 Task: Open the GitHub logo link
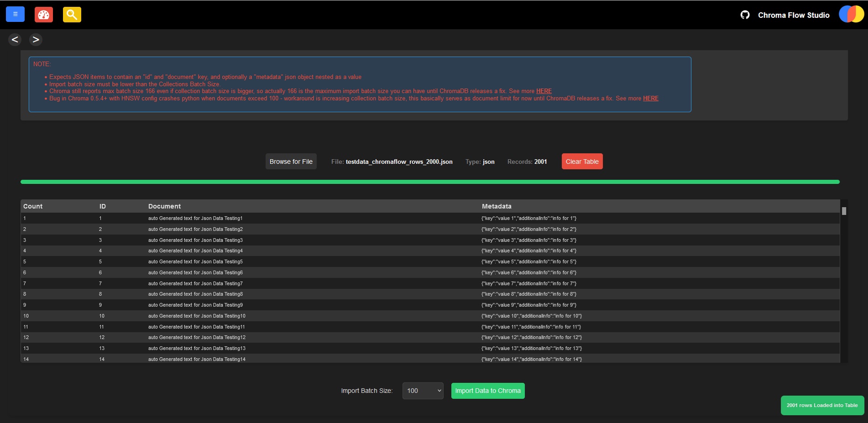click(745, 15)
